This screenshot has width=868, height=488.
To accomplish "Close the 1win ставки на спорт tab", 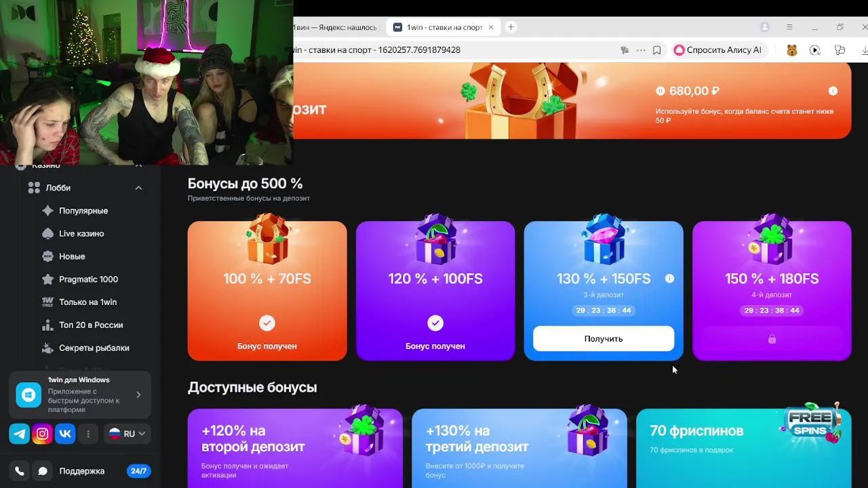I will pos(491,27).
